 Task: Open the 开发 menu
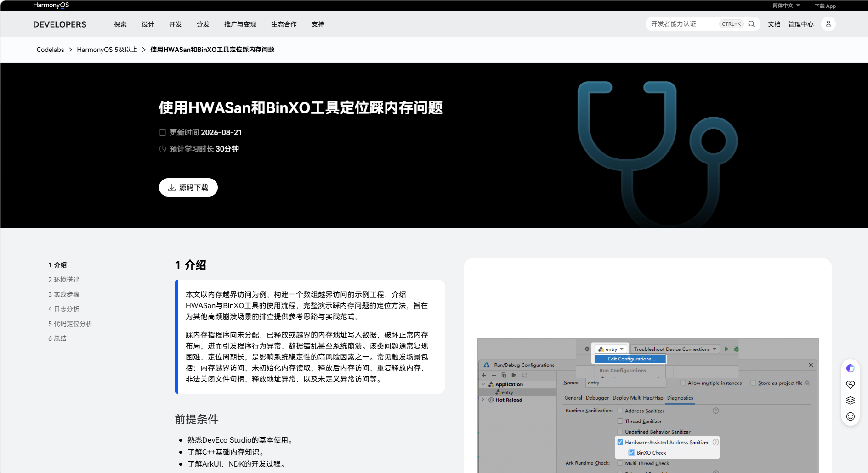pos(176,24)
